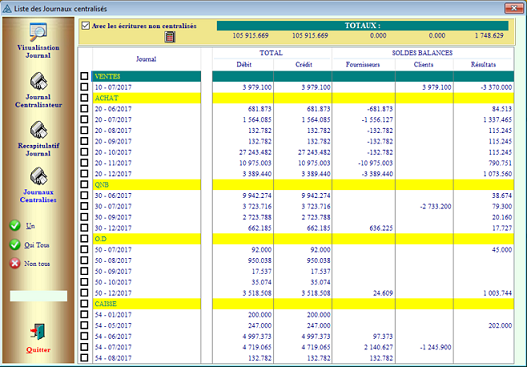
Task: Click the Crédit column header
Action: [x=303, y=65]
